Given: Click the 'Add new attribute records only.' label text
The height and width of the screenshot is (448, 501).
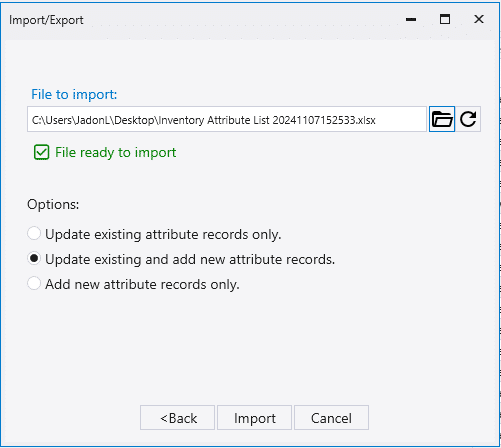Looking at the screenshot, I should 142,284.
